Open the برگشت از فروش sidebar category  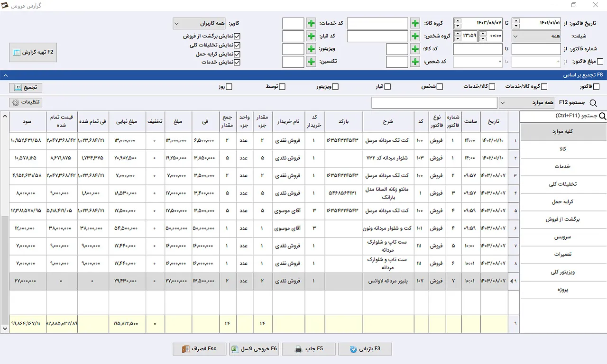coord(563,219)
